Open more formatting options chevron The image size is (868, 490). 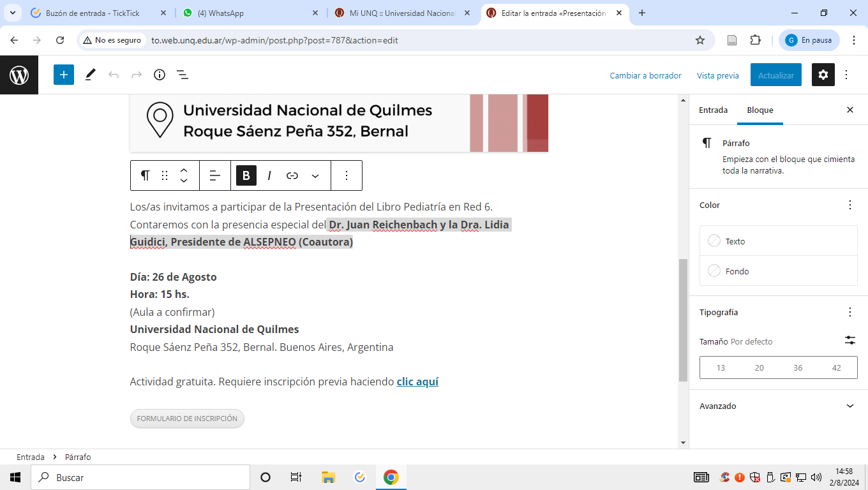pos(315,175)
